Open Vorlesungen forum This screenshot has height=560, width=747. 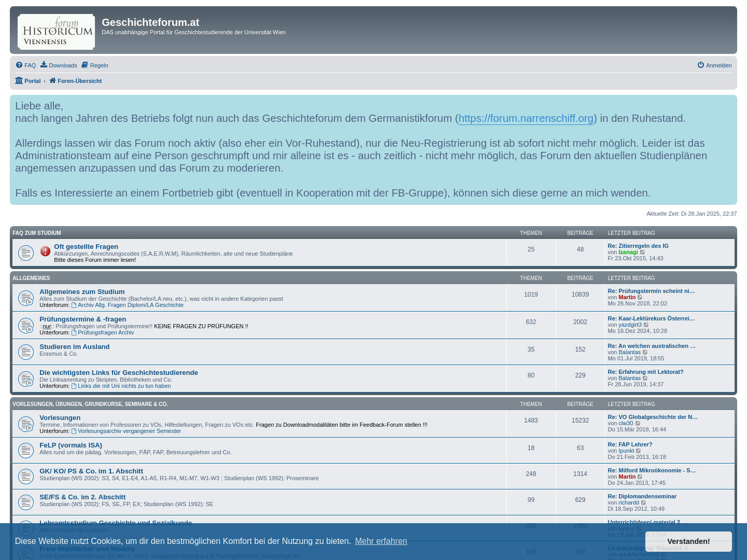click(x=60, y=418)
